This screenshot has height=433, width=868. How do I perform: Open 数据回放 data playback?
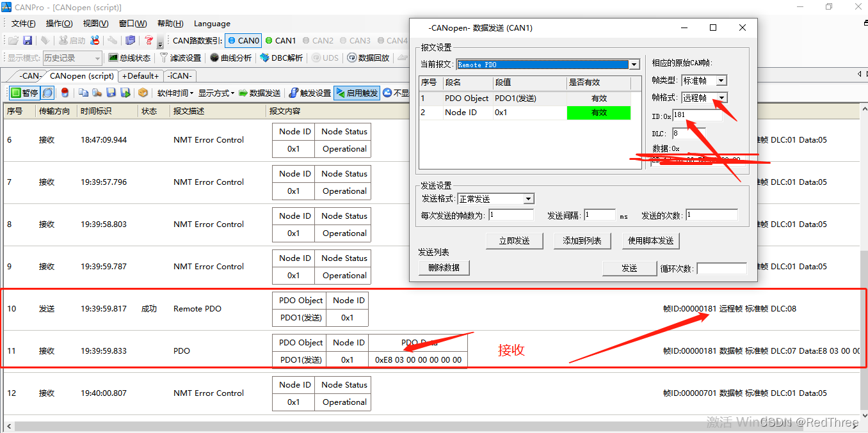click(369, 58)
